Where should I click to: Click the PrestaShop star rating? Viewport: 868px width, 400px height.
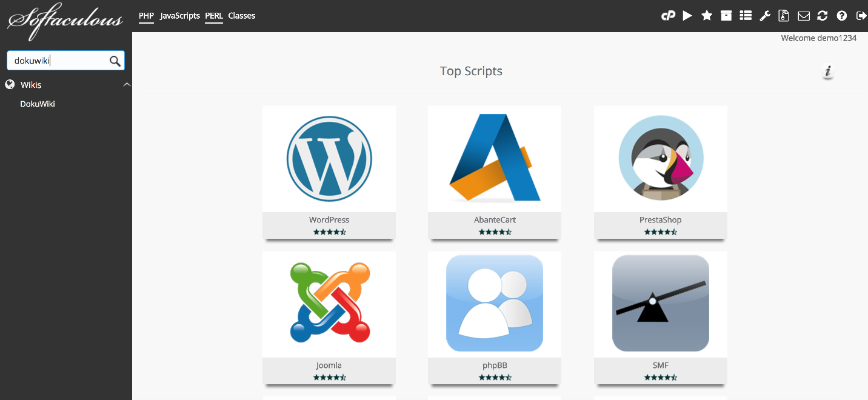pos(661,232)
